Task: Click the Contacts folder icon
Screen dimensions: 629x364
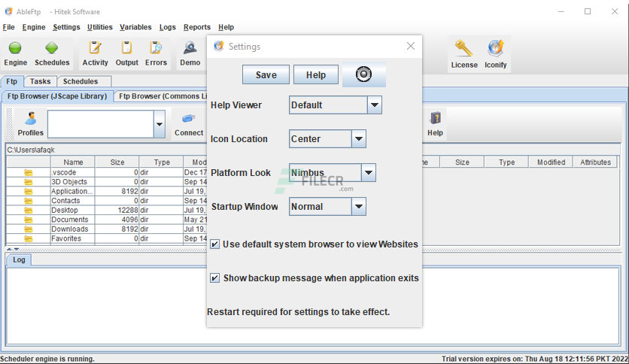Action: pyautogui.click(x=28, y=201)
